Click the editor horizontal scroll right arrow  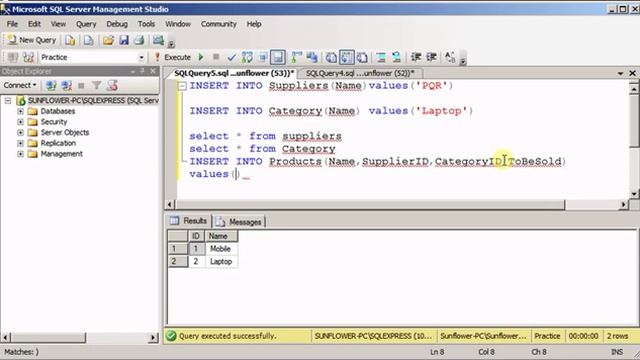tap(623, 204)
